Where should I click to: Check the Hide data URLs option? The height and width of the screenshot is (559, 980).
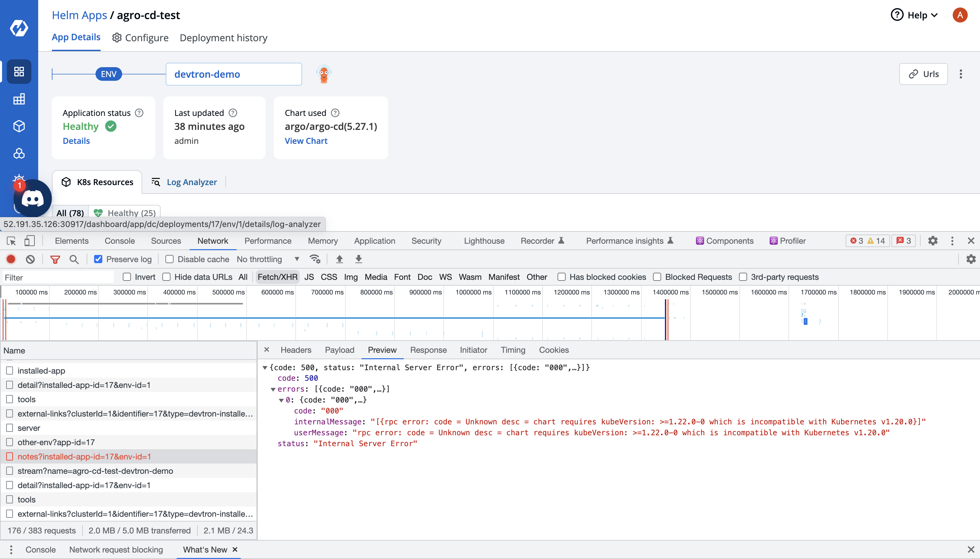coord(166,277)
